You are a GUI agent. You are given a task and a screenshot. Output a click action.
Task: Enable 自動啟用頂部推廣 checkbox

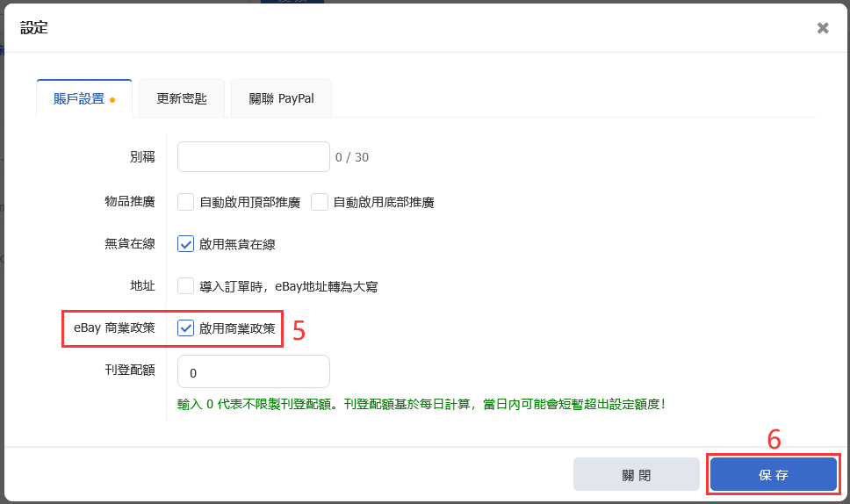click(186, 202)
